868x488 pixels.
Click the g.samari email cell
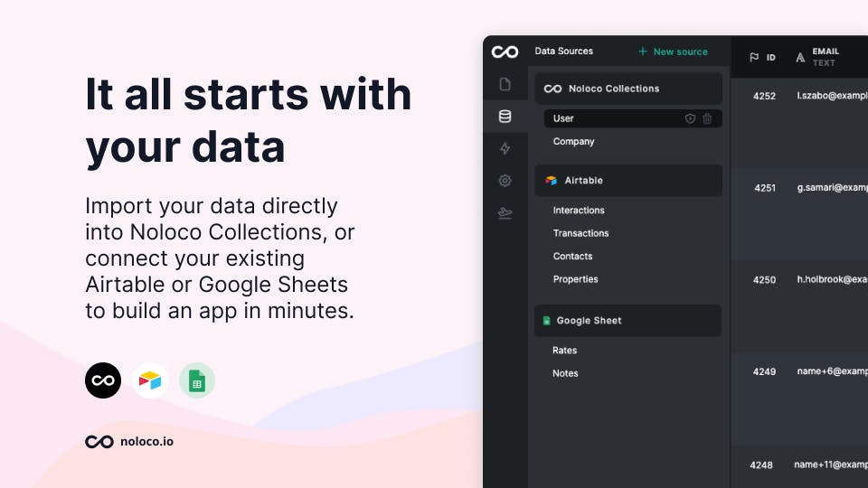pyautogui.click(x=833, y=188)
